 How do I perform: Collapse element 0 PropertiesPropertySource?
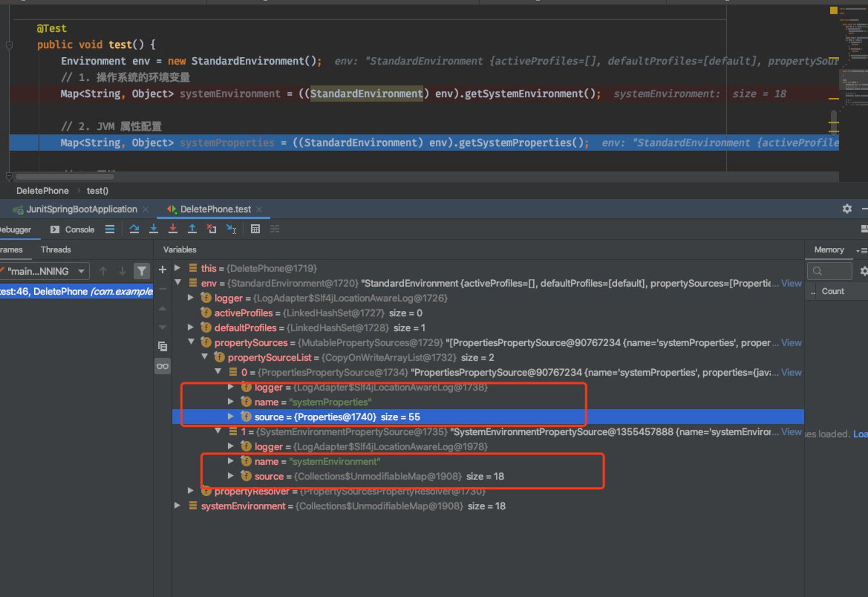(x=218, y=371)
